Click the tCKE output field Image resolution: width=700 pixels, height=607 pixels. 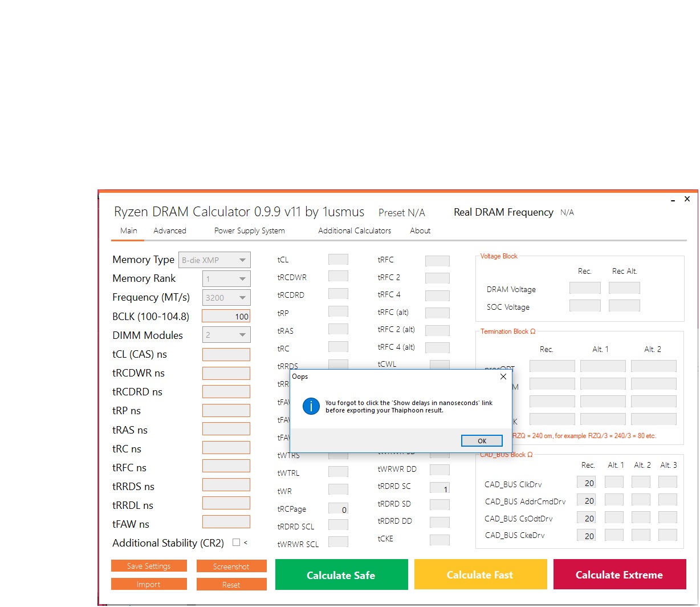coord(439,540)
